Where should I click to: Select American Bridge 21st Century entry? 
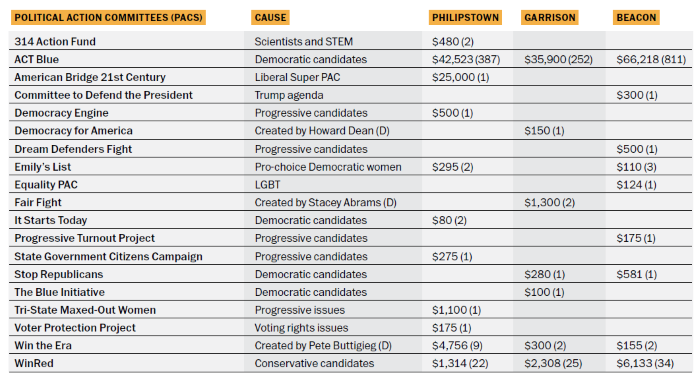click(x=90, y=77)
